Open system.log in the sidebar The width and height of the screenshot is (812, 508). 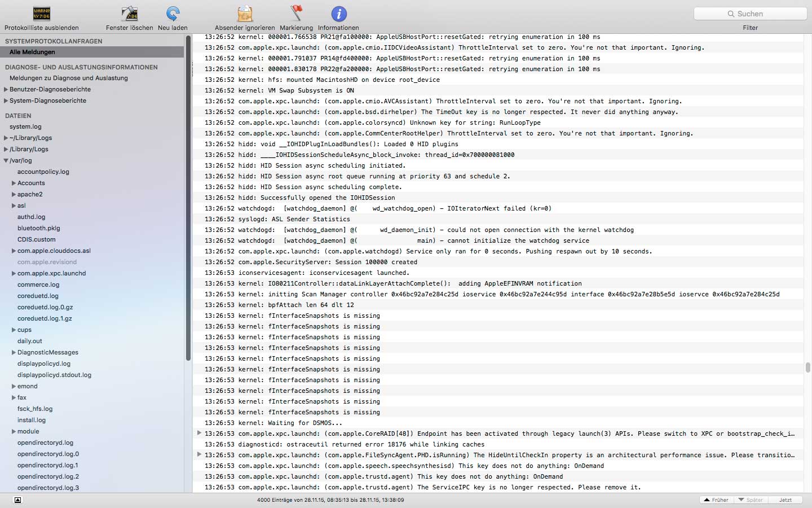pyautogui.click(x=25, y=126)
